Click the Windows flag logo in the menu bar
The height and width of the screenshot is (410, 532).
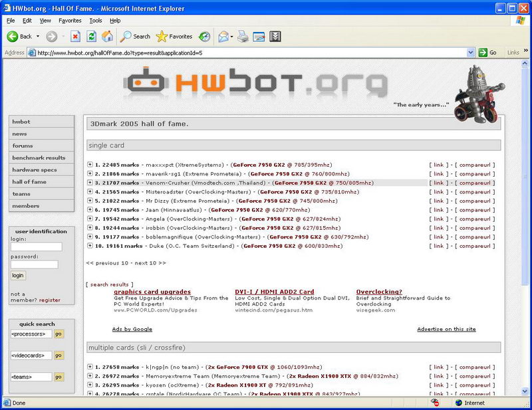coord(520,21)
